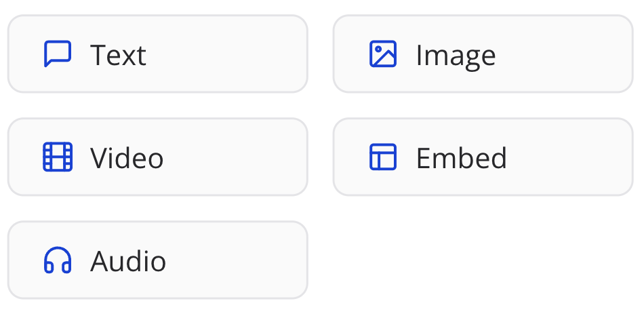Insert an Image block
This screenshot has height=316, width=644.
pos(483,54)
